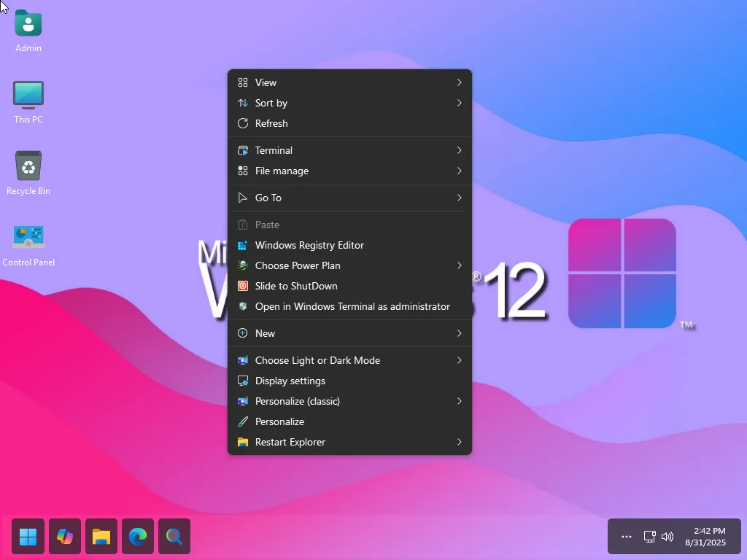Select the greyed-out Paste entry
The width and height of the screenshot is (747, 560).
pos(349,225)
